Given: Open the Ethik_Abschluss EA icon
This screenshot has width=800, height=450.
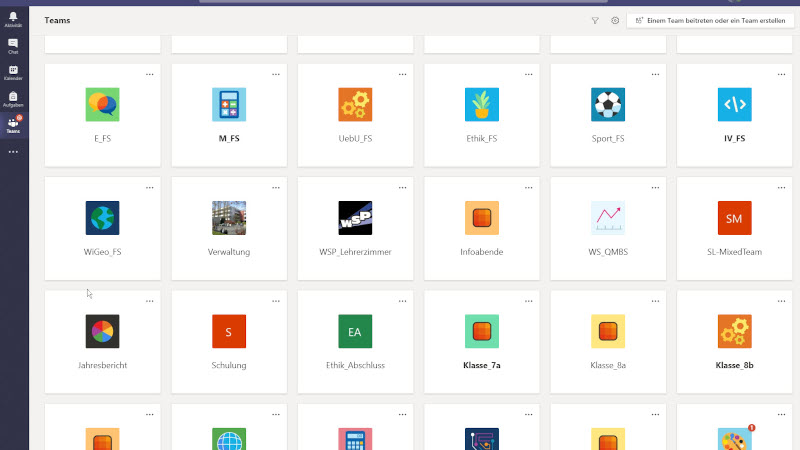Looking at the screenshot, I should pos(355,331).
